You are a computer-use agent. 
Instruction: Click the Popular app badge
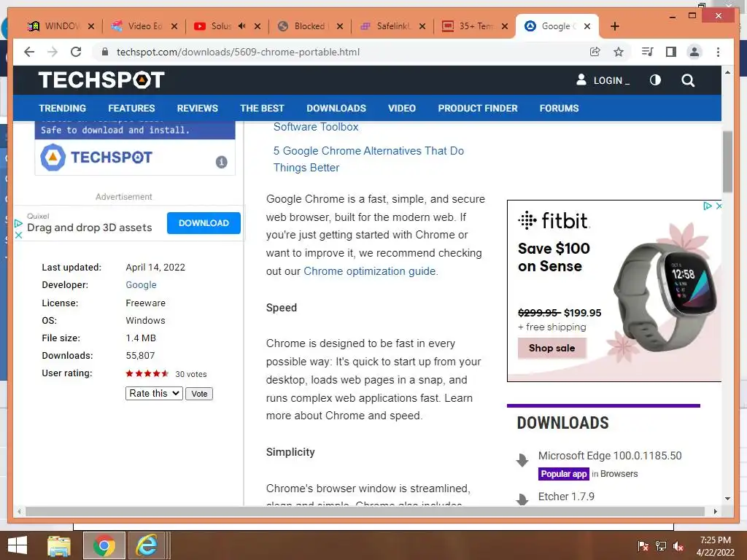(564, 474)
